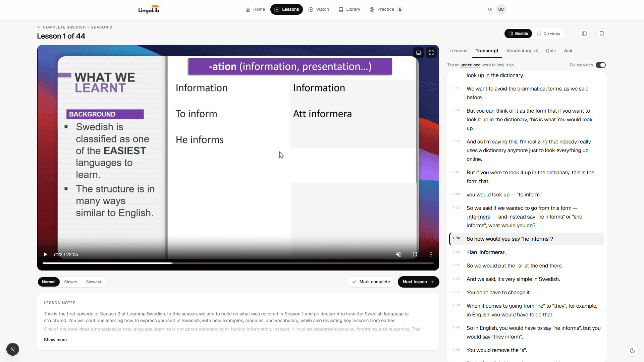644x362 pixels.
Task: Toggle dark mode moon icon
Action: tap(633, 351)
